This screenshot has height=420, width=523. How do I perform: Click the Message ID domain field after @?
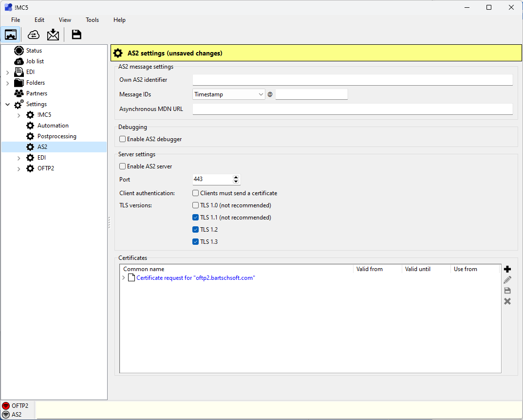(312, 94)
